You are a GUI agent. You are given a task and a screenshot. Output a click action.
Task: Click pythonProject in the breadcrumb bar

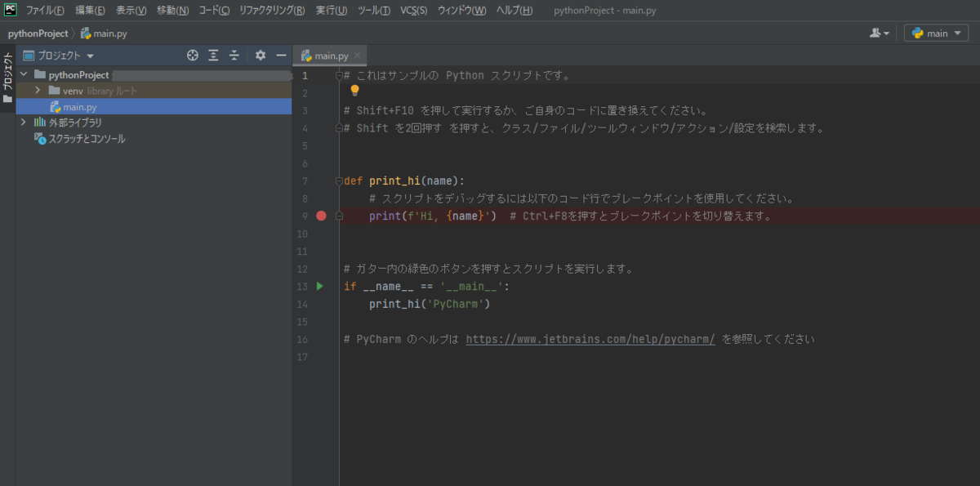[x=38, y=33]
